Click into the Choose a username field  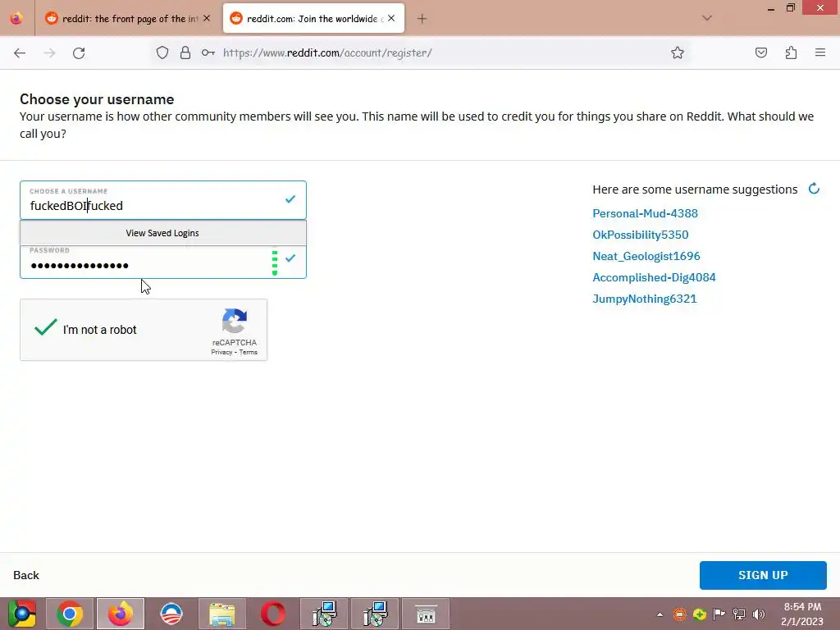tap(163, 200)
